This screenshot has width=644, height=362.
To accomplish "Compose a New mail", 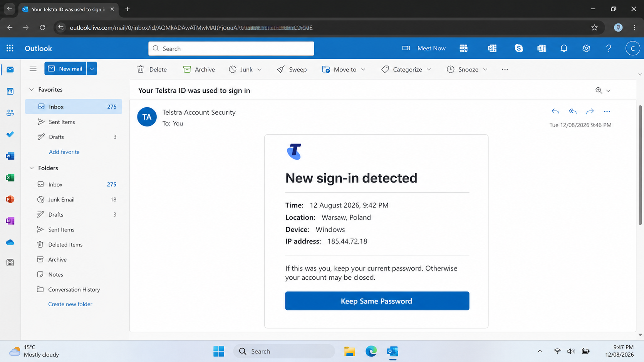I will click(65, 69).
